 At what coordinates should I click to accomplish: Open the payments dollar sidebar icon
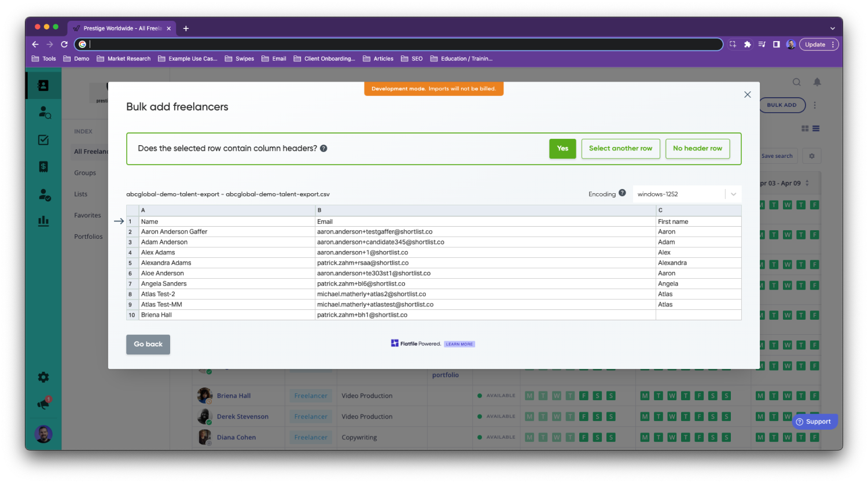coord(43,167)
